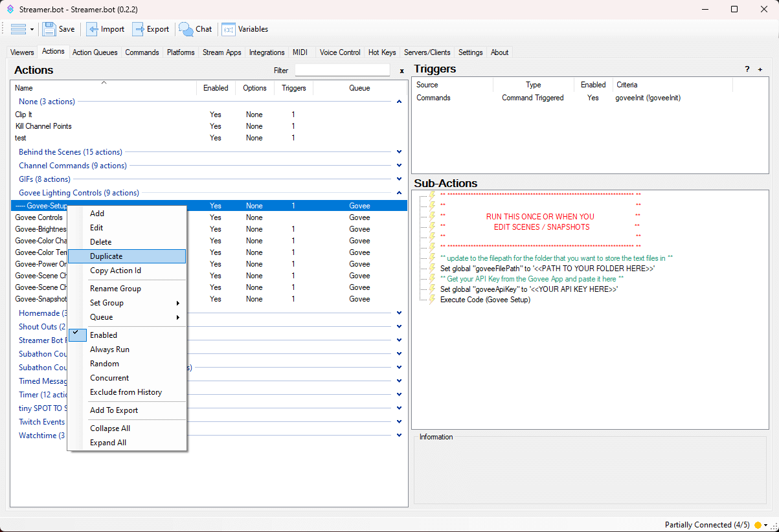Click the question mark help icon in Triggers
The height and width of the screenshot is (532, 779).
[x=747, y=69]
